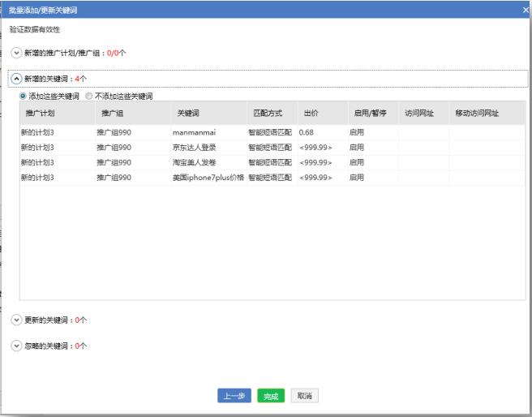Select the 美国iphone7plus价格 keyword row
This screenshot has width=532, height=417.
coord(207,177)
